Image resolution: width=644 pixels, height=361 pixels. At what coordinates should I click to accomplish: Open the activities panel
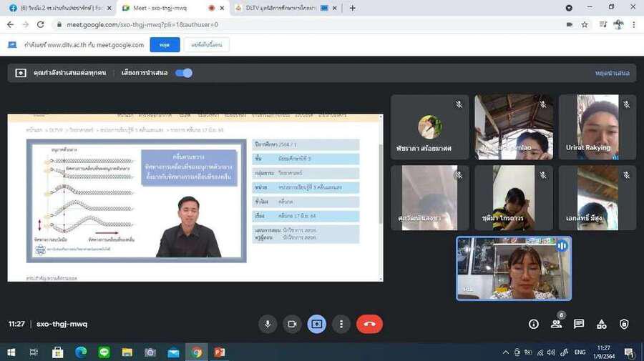tap(602, 324)
